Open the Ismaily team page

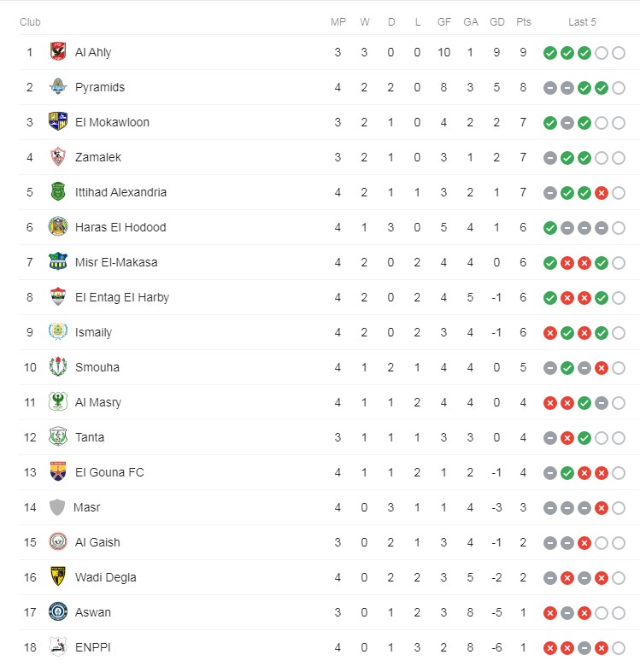93,332
